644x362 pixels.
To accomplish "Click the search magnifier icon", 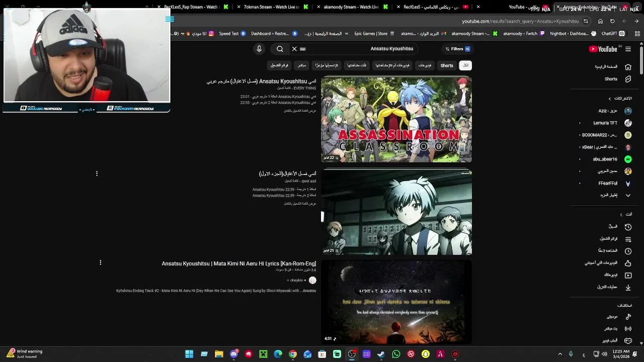I will tap(280, 49).
